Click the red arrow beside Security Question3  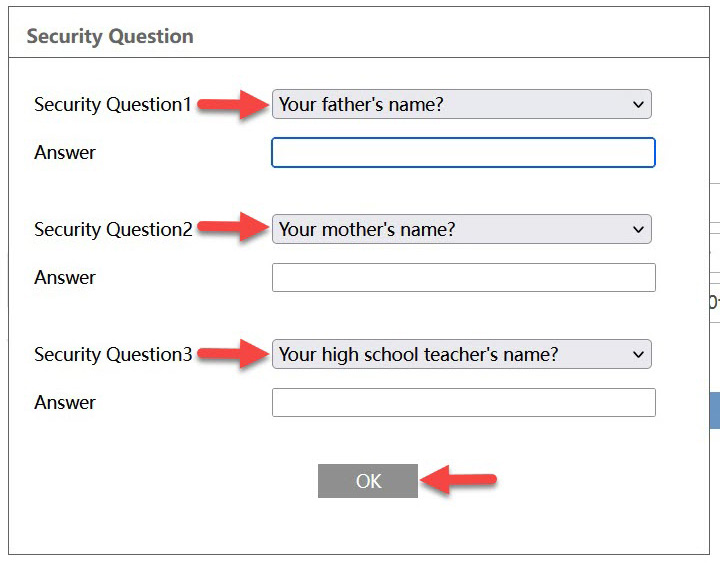(233, 354)
